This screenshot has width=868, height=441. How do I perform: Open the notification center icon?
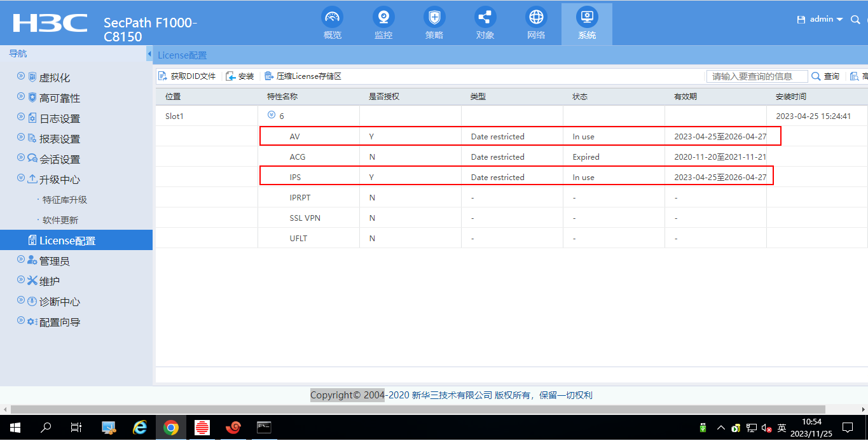point(848,428)
